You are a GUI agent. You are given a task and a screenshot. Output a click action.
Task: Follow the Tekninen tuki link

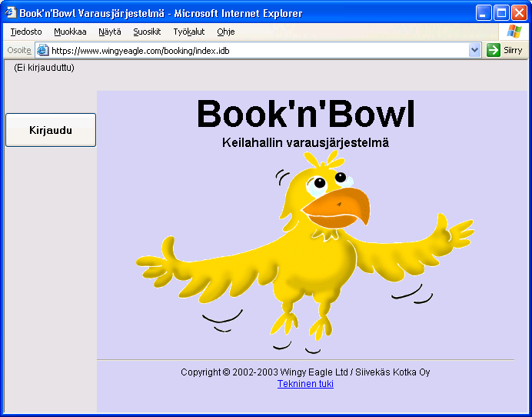click(x=305, y=383)
